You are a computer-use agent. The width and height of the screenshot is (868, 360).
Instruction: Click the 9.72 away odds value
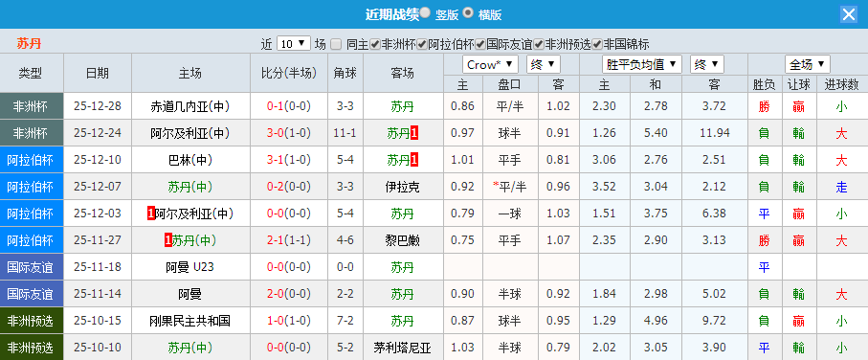(714, 321)
